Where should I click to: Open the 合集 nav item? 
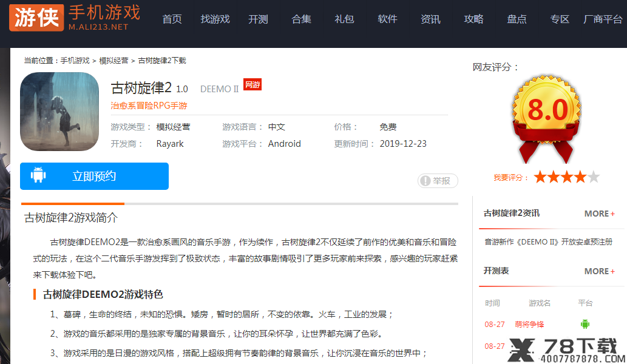pyautogui.click(x=301, y=19)
